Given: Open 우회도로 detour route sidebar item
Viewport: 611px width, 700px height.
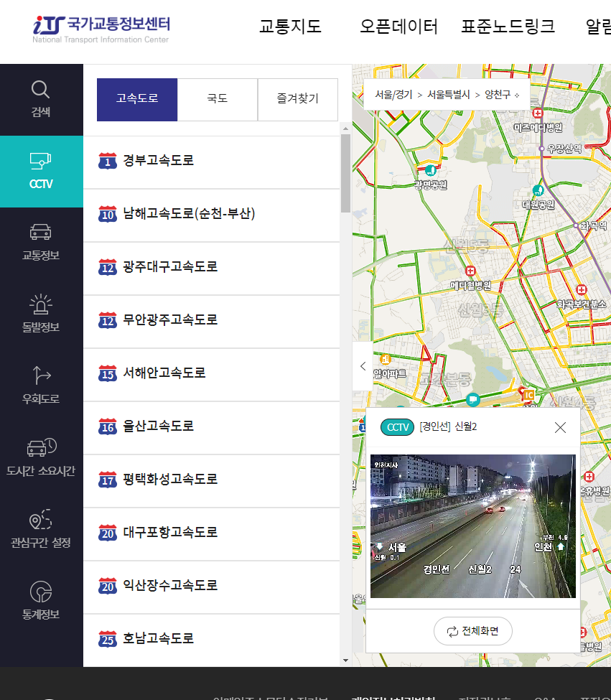Looking at the screenshot, I should (x=41, y=386).
